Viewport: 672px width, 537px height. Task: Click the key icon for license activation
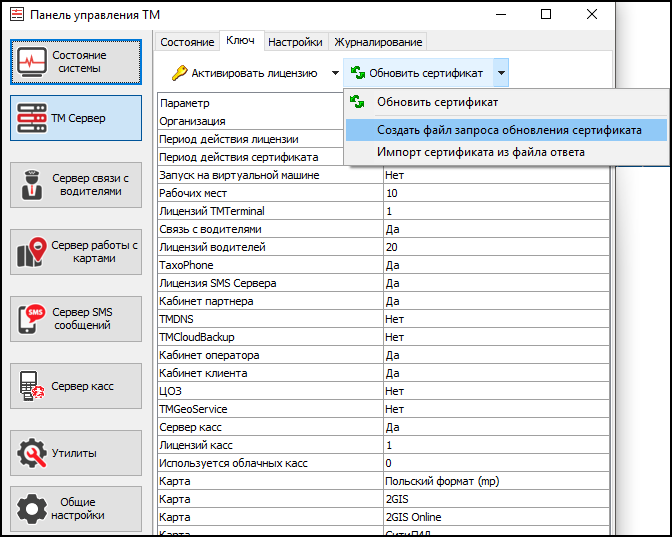(x=179, y=73)
